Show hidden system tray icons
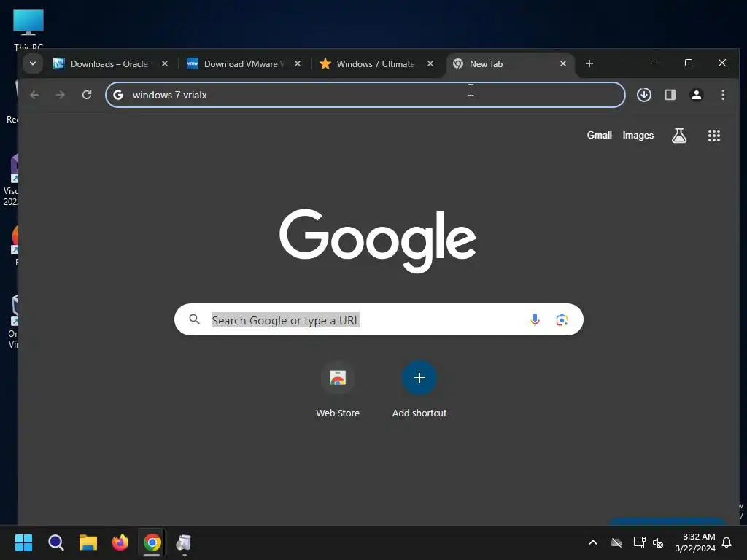This screenshot has width=747, height=560. 593,542
